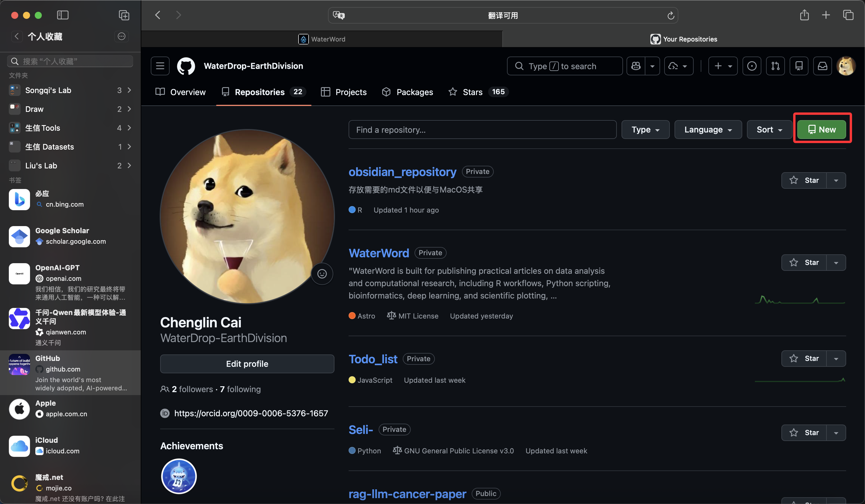Open the WaterWord repository link
This screenshot has height=504, width=865.
pyautogui.click(x=379, y=253)
